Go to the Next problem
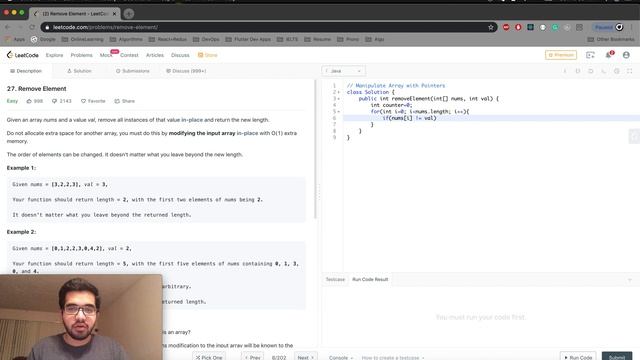The image size is (640, 360). tap(305, 357)
